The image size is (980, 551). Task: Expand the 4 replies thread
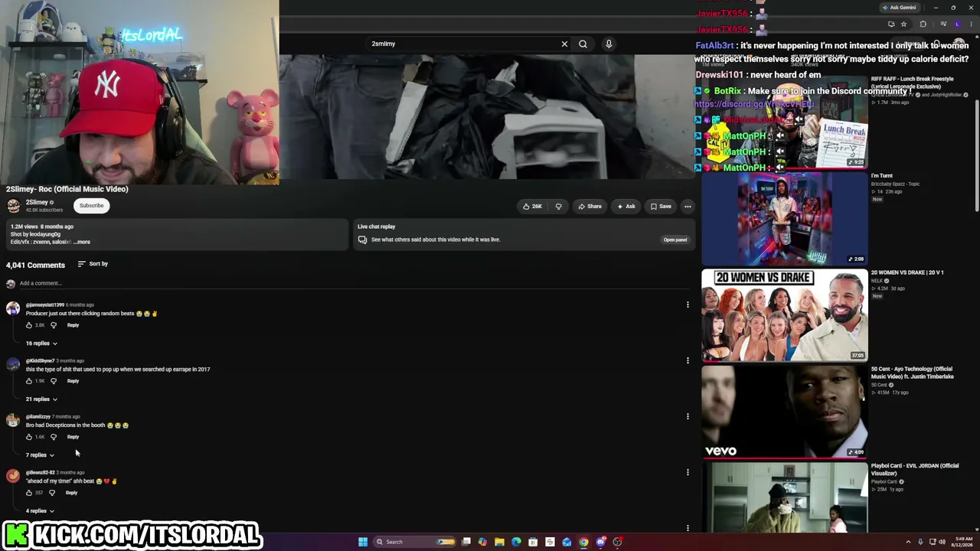pos(40,511)
